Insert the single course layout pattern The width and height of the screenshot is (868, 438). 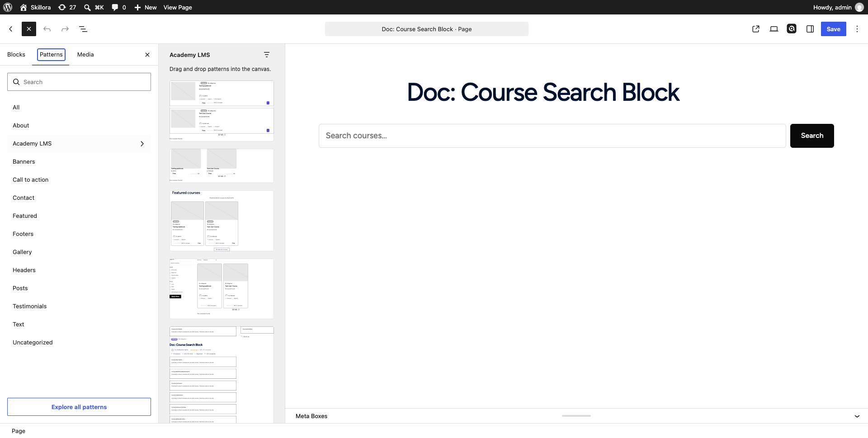click(x=222, y=375)
